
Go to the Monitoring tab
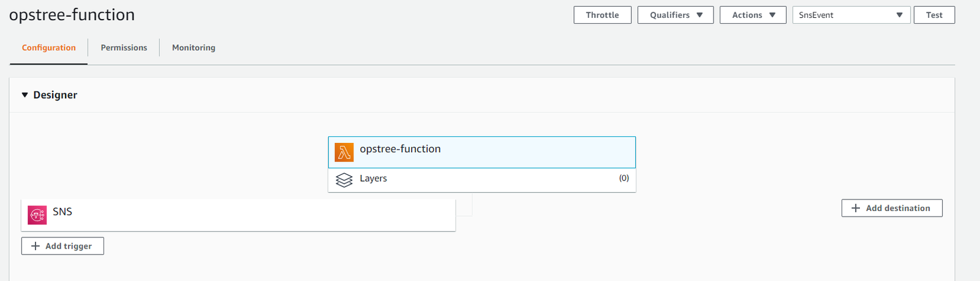194,48
